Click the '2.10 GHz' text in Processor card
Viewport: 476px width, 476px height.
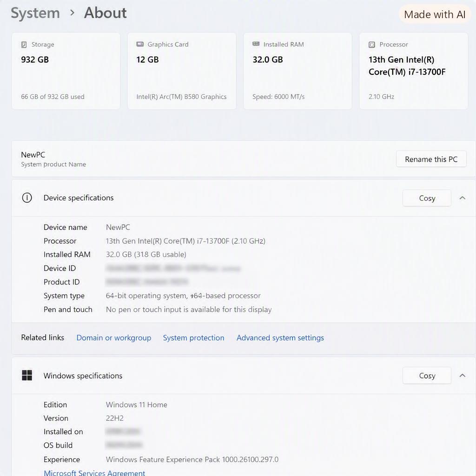click(x=381, y=97)
